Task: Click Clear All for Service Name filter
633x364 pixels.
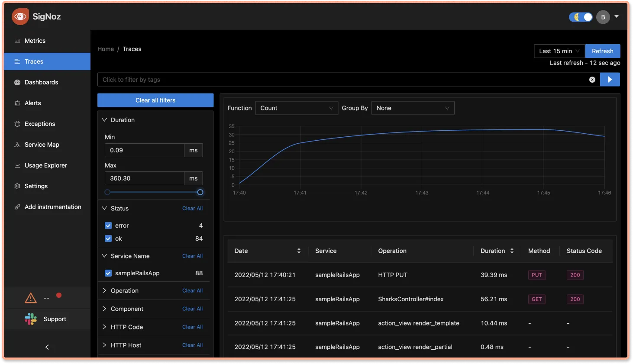Action: pyautogui.click(x=192, y=256)
